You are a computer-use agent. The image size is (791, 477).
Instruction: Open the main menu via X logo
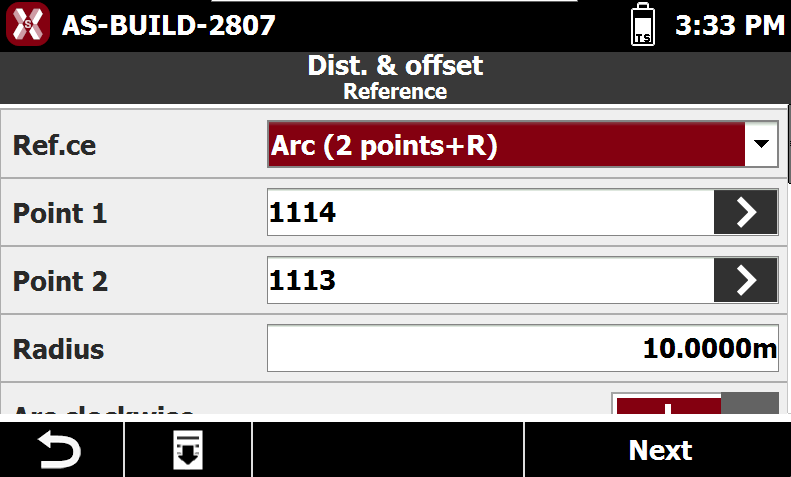pyautogui.click(x=28, y=24)
